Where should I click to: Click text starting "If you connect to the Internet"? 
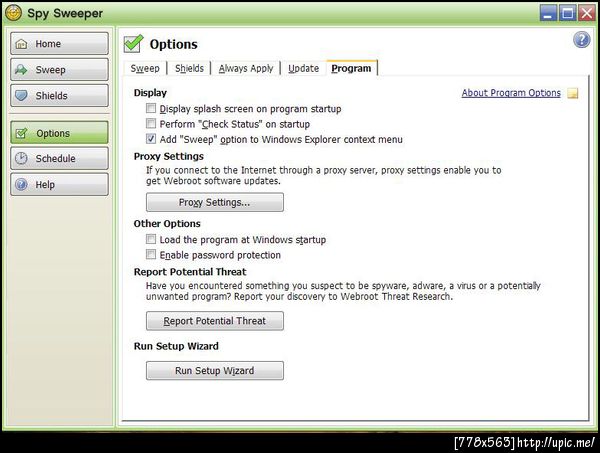[x=323, y=175]
